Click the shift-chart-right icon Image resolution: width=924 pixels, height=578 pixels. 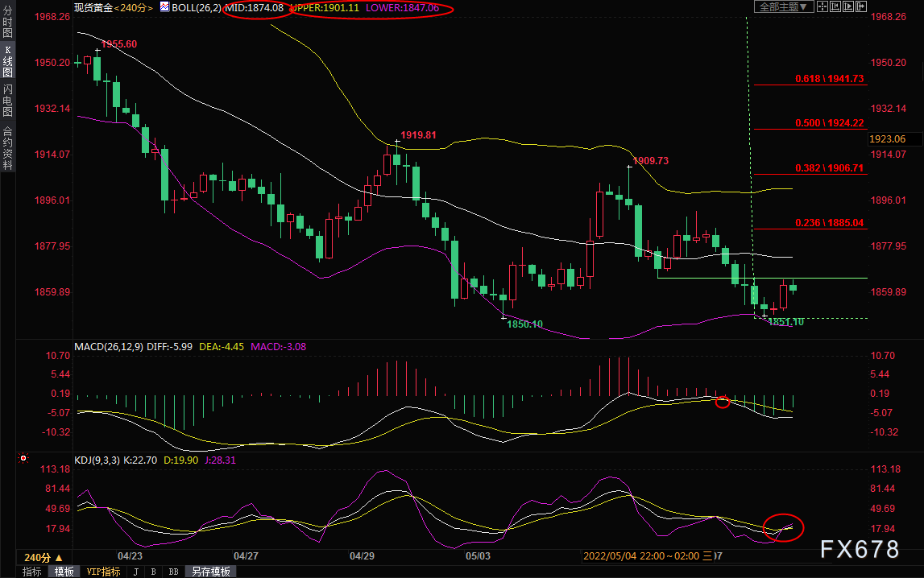click(861, 6)
